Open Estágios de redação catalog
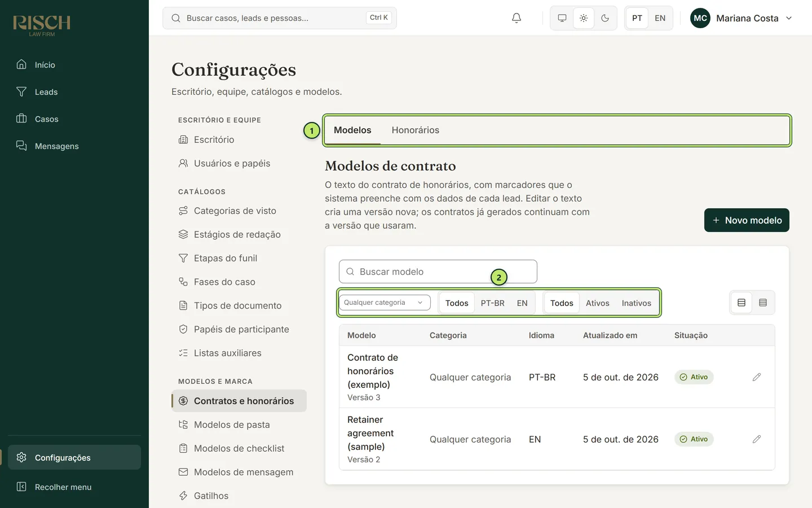This screenshot has width=812, height=508. [x=239, y=234]
